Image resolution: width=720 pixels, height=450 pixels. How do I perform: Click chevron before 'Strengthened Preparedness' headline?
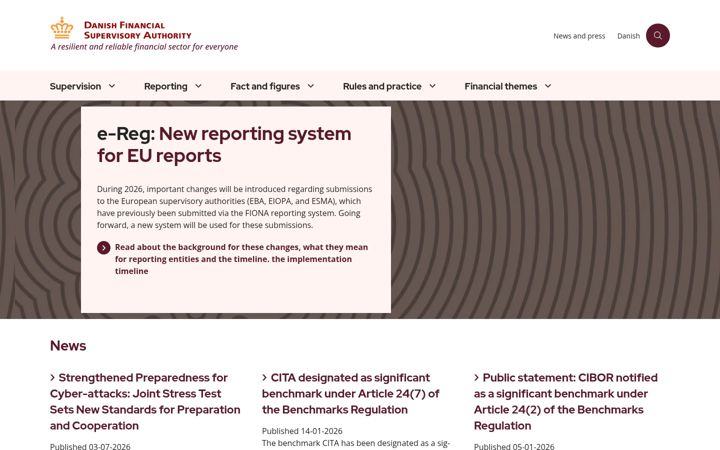tap(53, 377)
